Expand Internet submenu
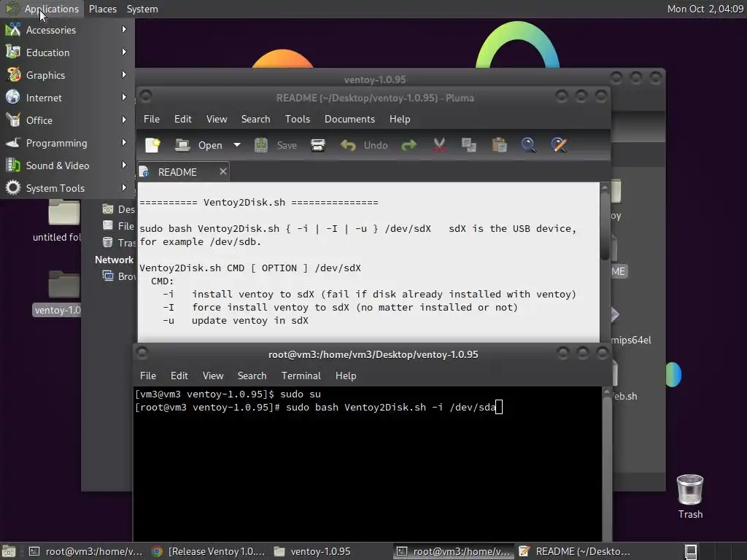 pyautogui.click(x=67, y=98)
